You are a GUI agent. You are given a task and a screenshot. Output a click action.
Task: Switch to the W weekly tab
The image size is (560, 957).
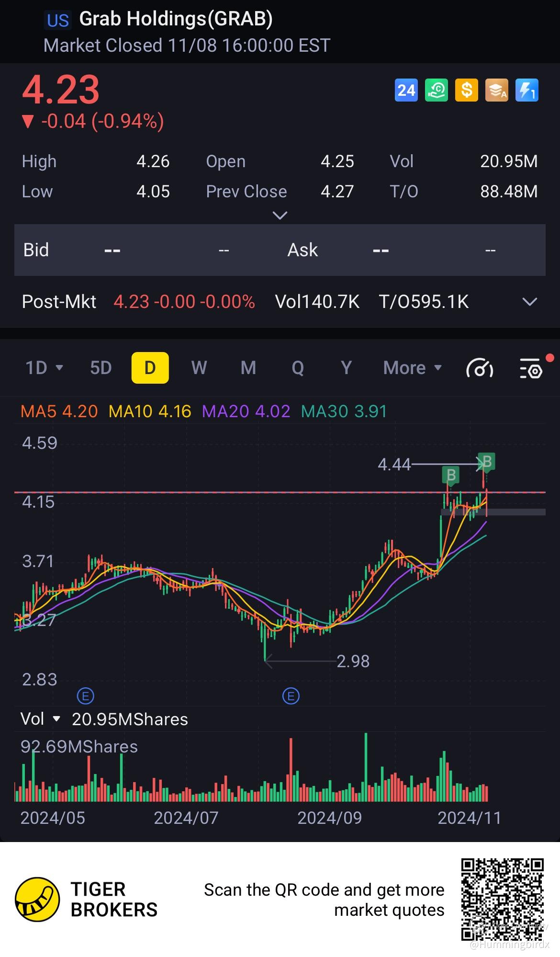(x=199, y=368)
